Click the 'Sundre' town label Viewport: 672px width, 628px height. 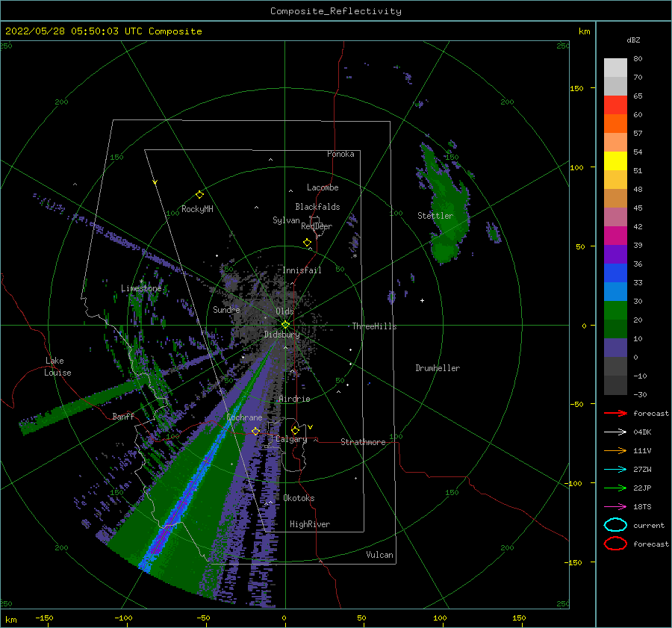pos(226,309)
